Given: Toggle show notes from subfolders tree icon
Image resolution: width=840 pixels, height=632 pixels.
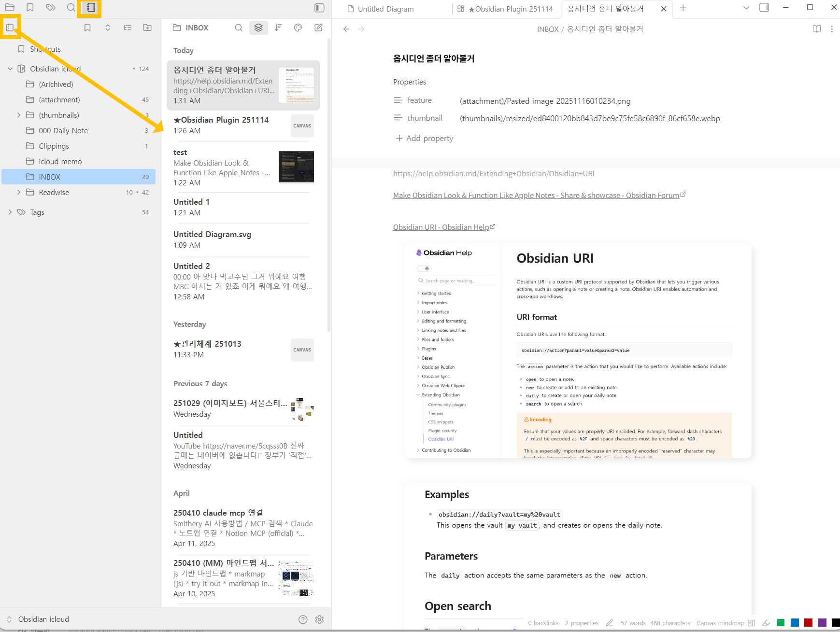Looking at the screenshot, I should pyautogui.click(x=128, y=28).
